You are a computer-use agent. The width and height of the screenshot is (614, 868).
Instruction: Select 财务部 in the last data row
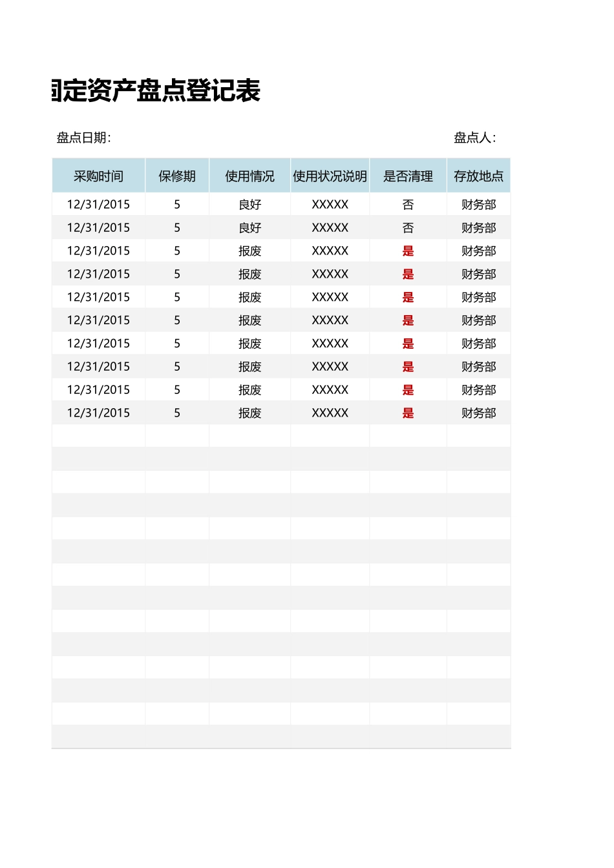tap(478, 413)
